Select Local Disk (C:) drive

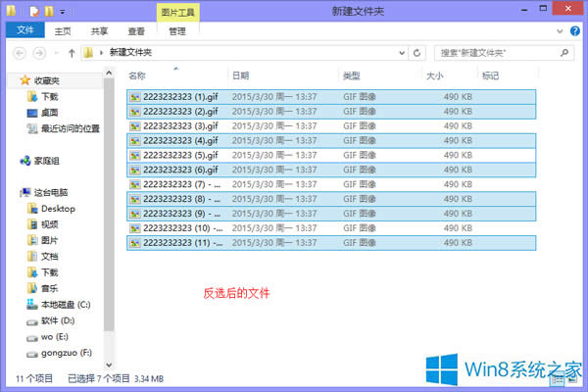point(65,304)
